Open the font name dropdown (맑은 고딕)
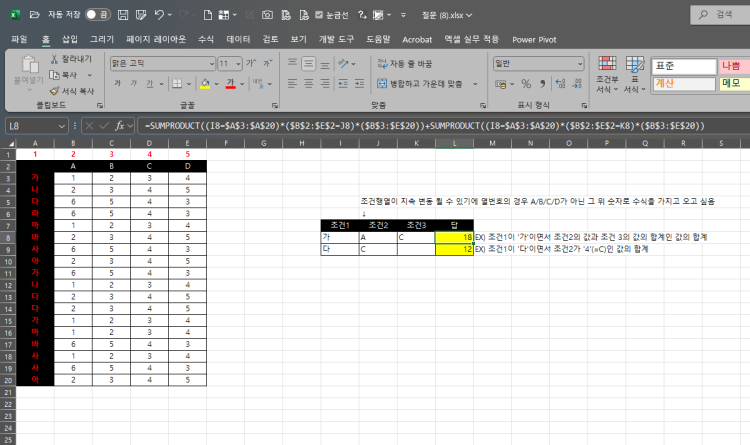The height and width of the screenshot is (445, 750). pyautogui.click(x=212, y=63)
